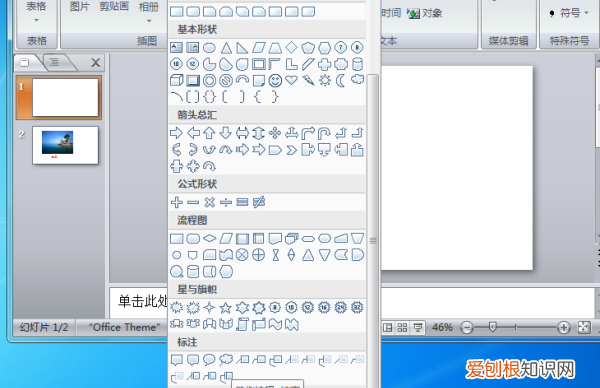
Task: Click the "Office Theme" status bar entry
Action: tap(124, 328)
